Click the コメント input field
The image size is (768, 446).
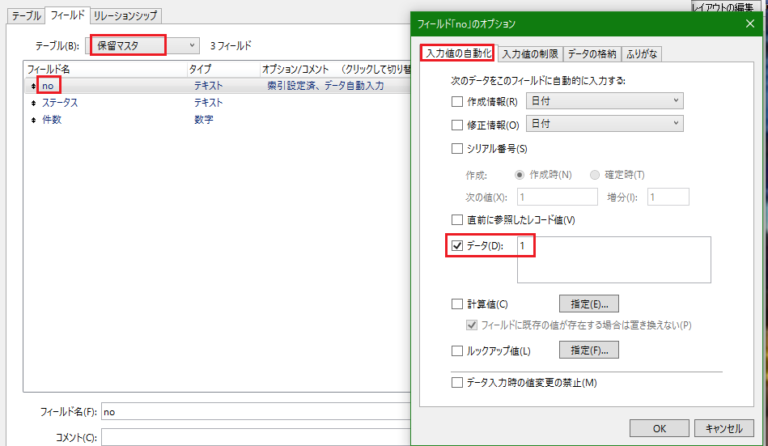[x=256, y=437]
